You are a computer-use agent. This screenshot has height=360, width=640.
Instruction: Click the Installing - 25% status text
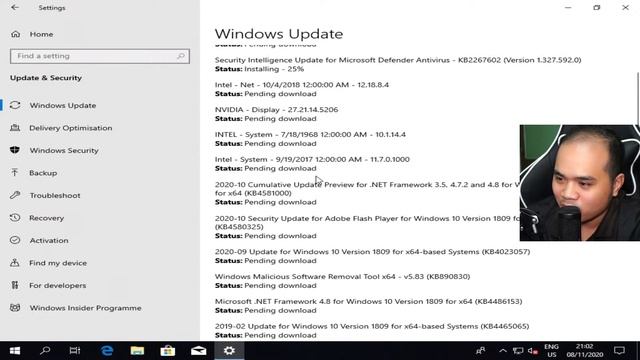(x=274, y=69)
